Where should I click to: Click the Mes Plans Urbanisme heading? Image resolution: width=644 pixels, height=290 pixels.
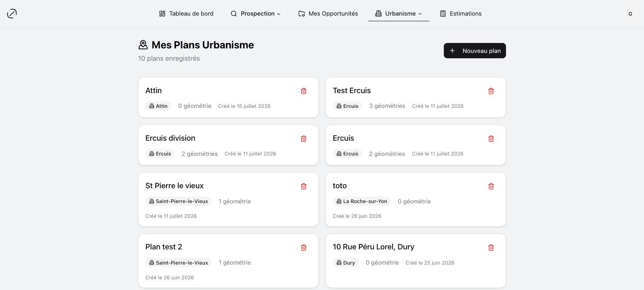tap(203, 45)
